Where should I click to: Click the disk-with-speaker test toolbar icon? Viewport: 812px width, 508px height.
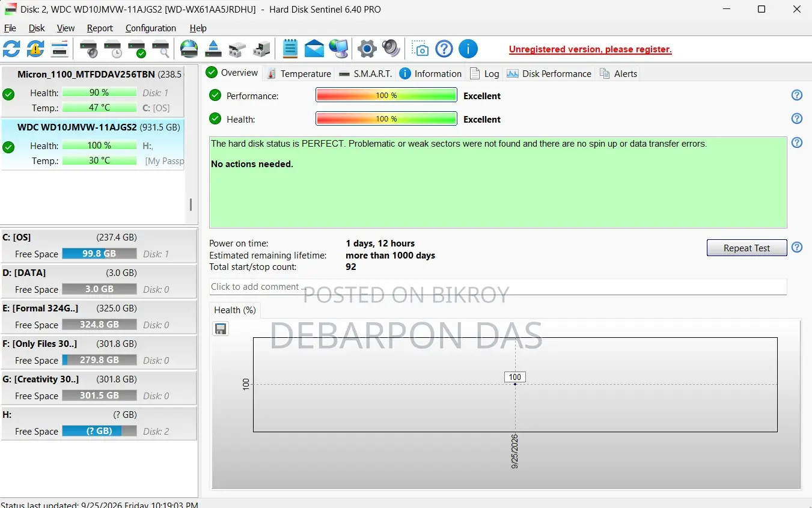(x=89, y=49)
